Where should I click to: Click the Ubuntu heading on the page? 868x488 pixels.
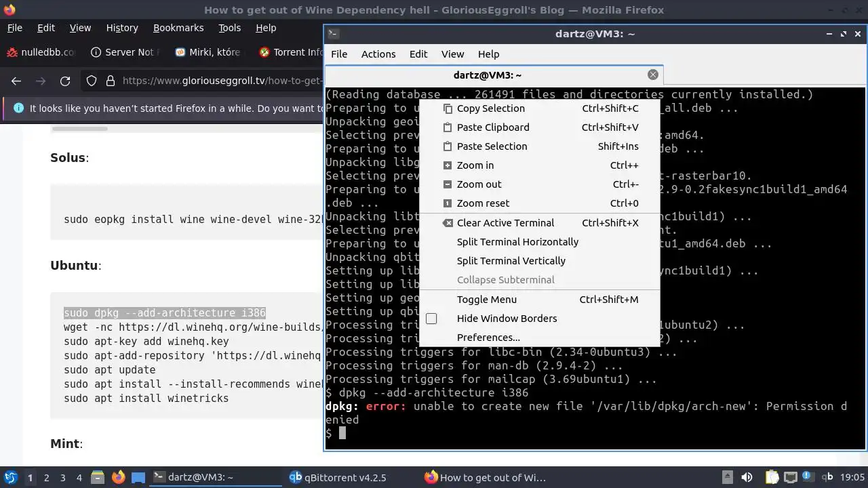coord(74,266)
